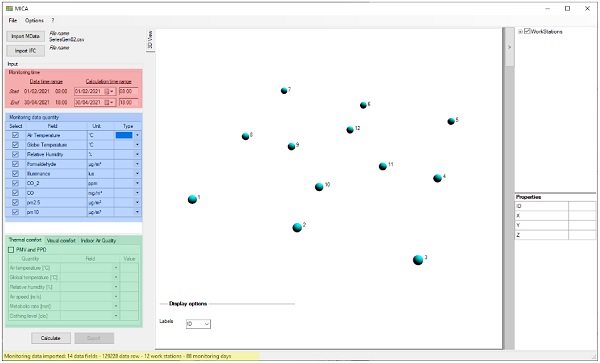Click workstation sphere labeled 4
Screen dimensions: 600x363
tap(437, 178)
